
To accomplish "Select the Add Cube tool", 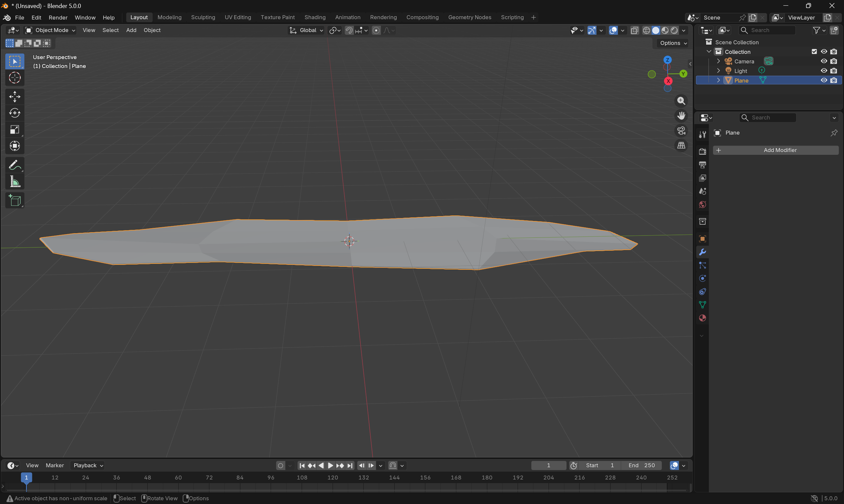I will [x=14, y=200].
